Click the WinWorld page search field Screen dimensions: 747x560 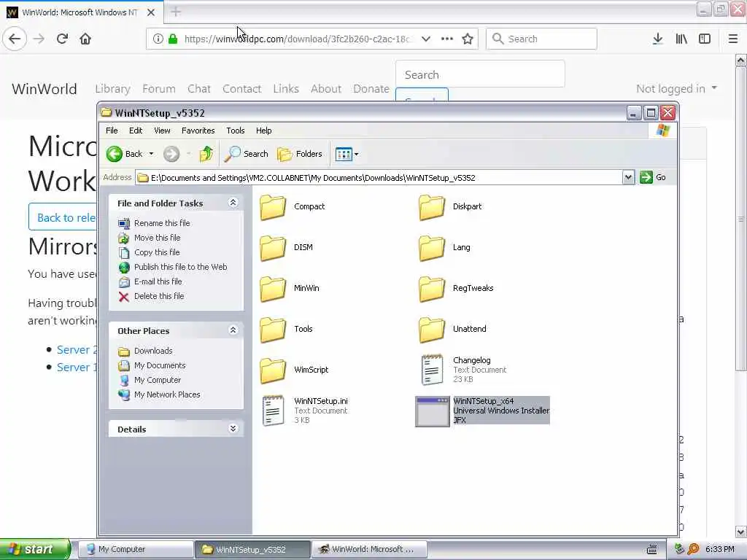(x=480, y=74)
